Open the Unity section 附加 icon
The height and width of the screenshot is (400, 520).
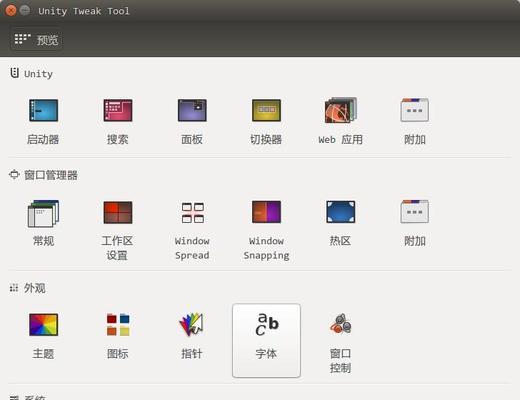click(415, 110)
